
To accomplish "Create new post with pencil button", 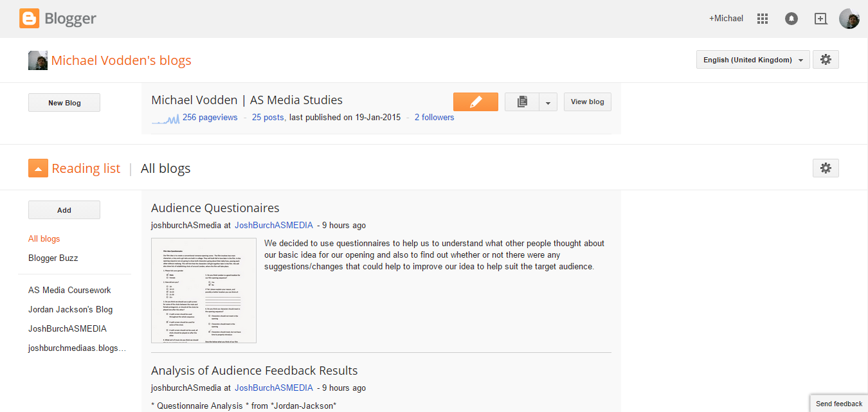I will [476, 102].
